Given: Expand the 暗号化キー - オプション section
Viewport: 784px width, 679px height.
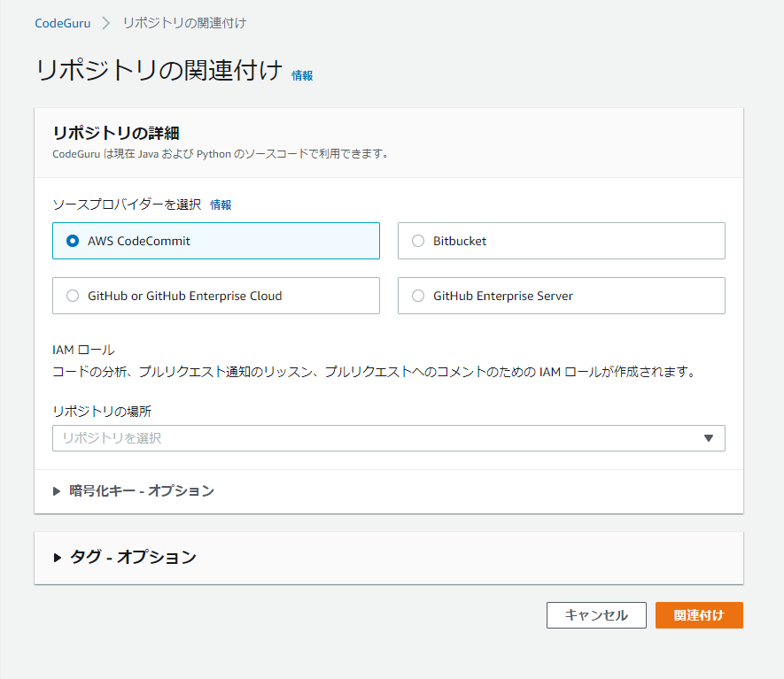Looking at the screenshot, I should click(x=134, y=491).
